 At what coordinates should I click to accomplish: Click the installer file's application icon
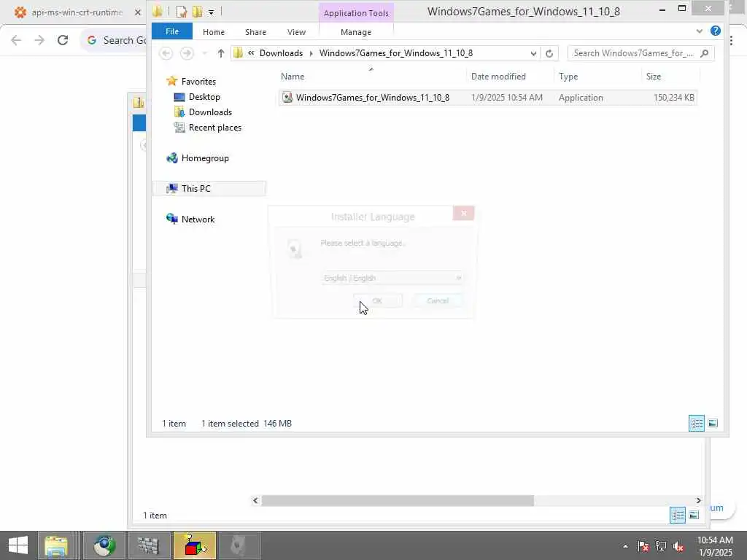287,97
